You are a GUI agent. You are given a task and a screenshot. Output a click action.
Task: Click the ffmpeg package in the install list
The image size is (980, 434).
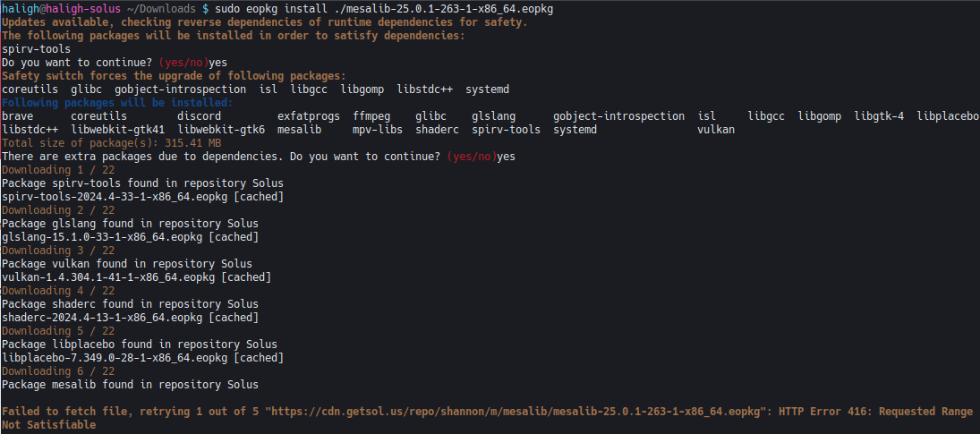pos(371,116)
